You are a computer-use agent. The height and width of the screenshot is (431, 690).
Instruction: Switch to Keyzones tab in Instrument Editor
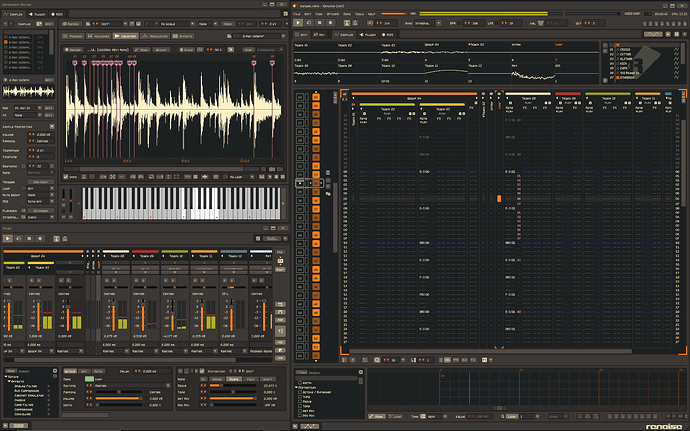(x=99, y=36)
